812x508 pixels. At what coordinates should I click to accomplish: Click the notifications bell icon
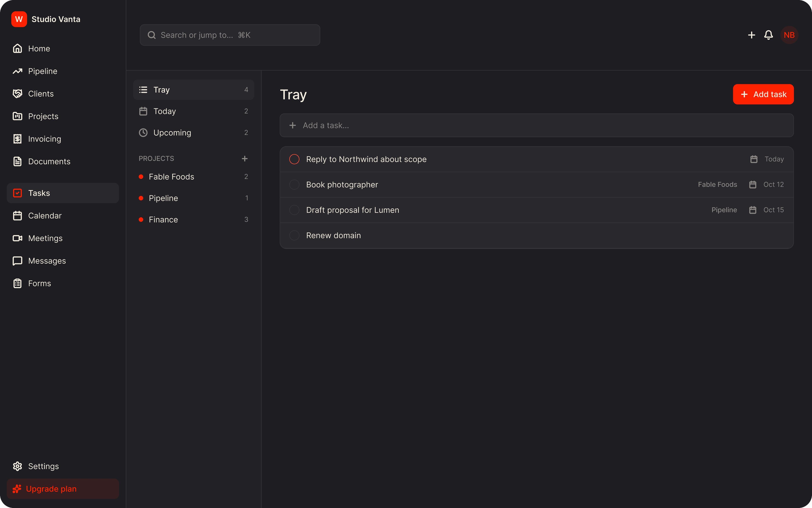point(769,35)
